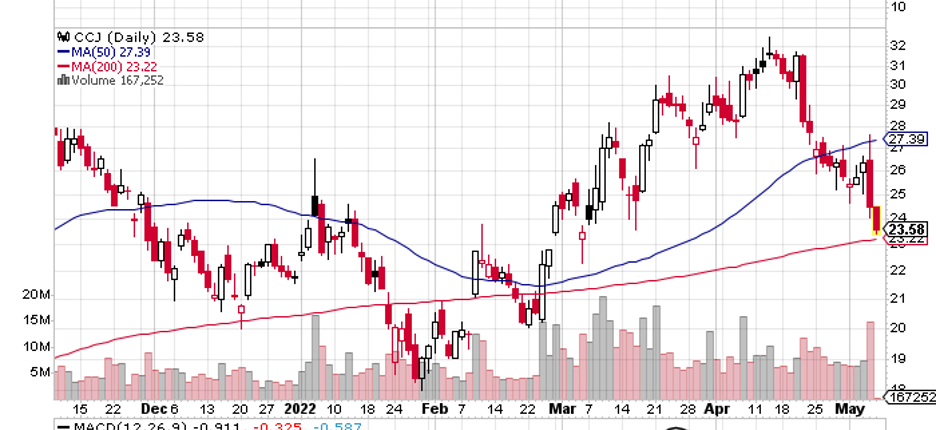Click the blue MA(50) legend line swatch
936x430 pixels.
pos(63,53)
